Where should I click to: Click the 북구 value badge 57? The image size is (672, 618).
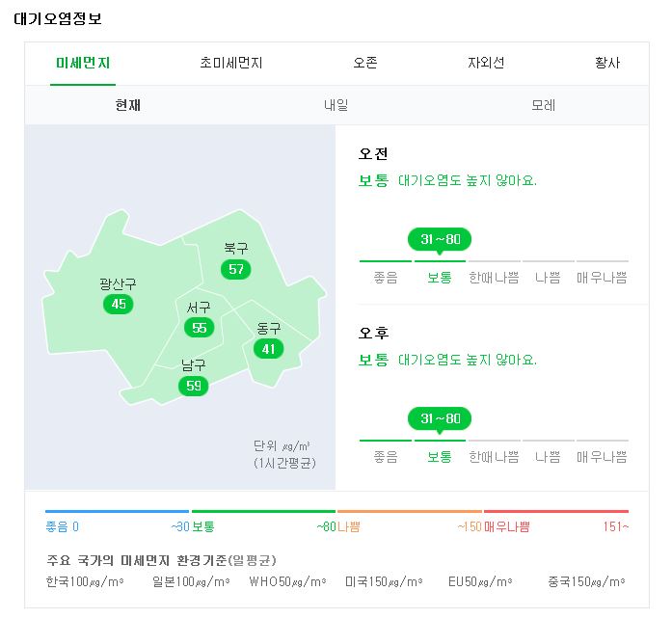click(x=235, y=269)
